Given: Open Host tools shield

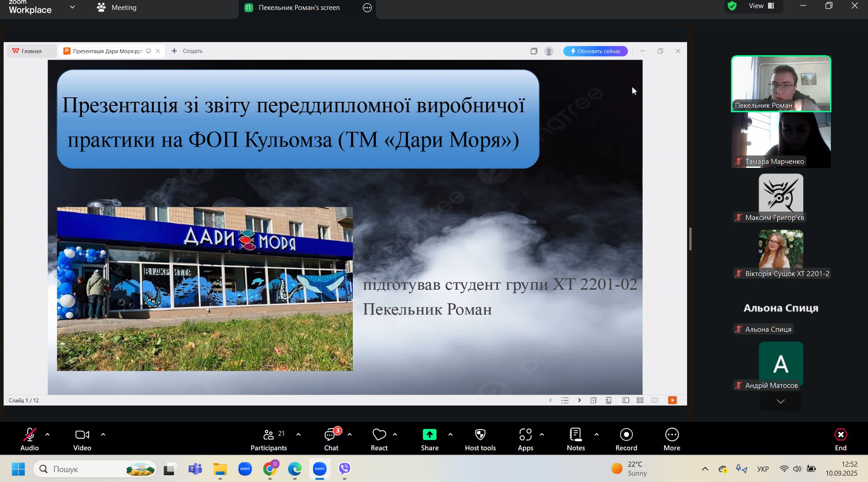Looking at the screenshot, I should click(x=480, y=439).
